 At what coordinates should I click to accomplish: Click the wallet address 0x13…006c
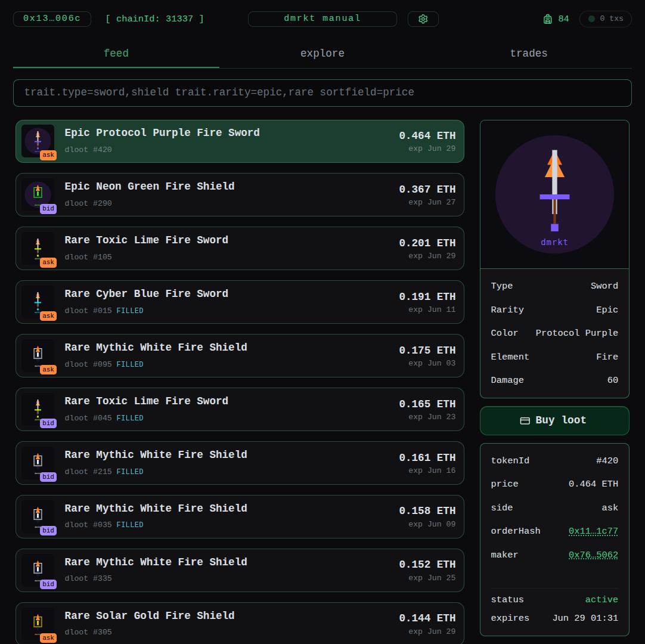(52, 19)
